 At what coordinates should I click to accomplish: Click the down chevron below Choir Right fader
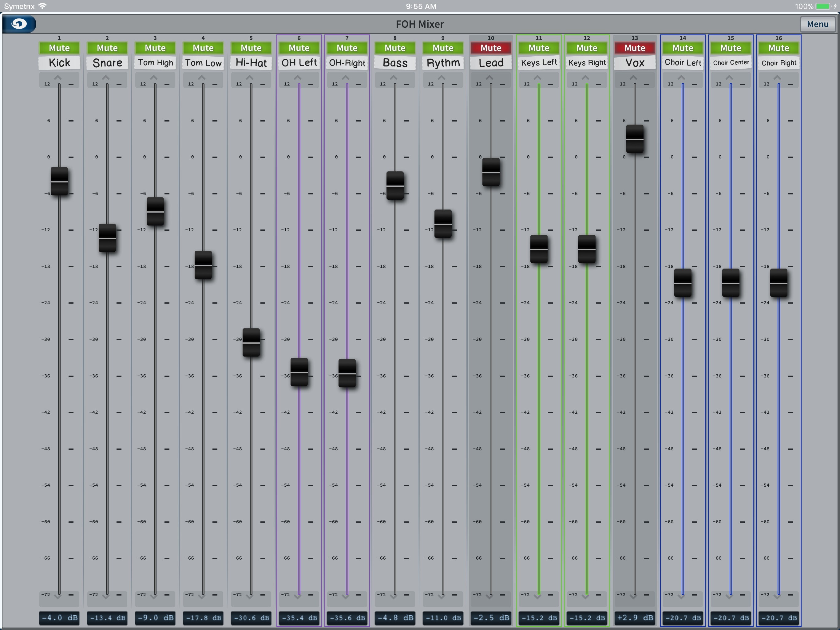click(x=777, y=597)
